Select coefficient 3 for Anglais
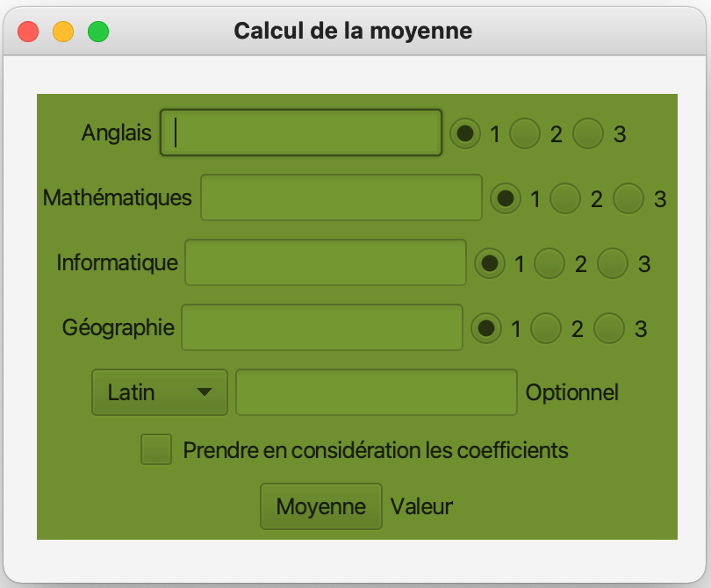The width and height of the screenshot is (711, 588). pyautogui.click(x=589, y=133)
